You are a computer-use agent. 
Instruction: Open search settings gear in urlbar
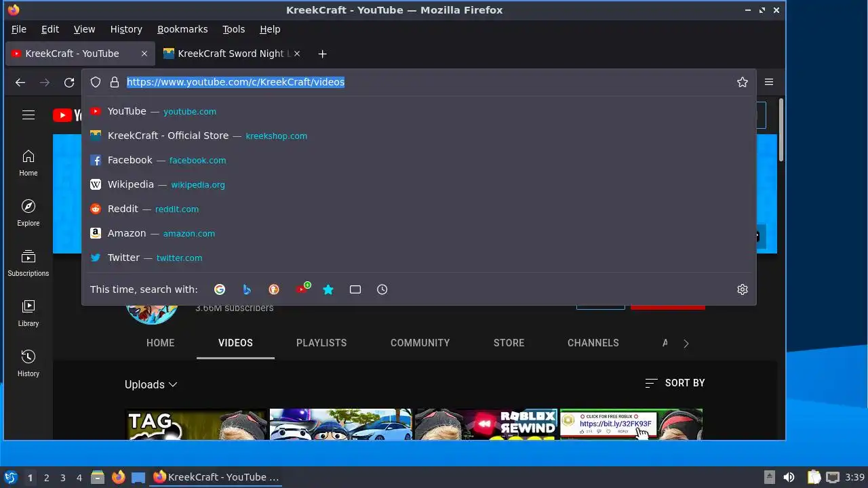tap(743, 289)
